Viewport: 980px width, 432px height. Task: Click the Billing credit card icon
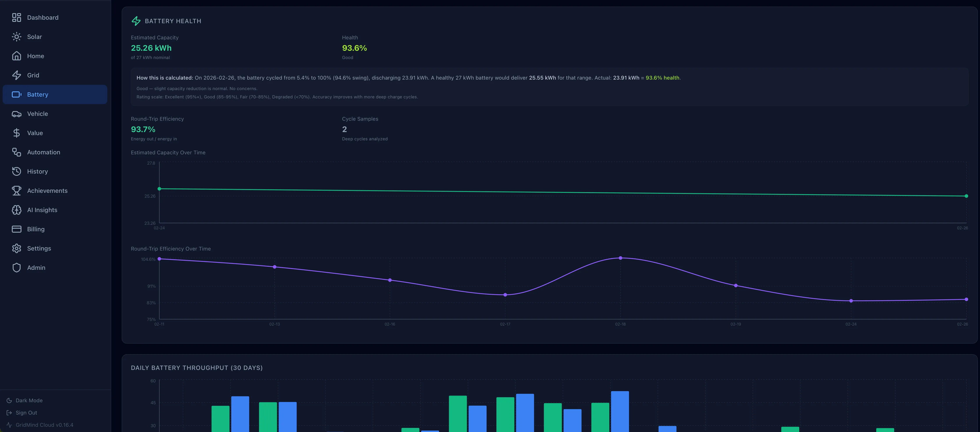click(x=16, y=229)
